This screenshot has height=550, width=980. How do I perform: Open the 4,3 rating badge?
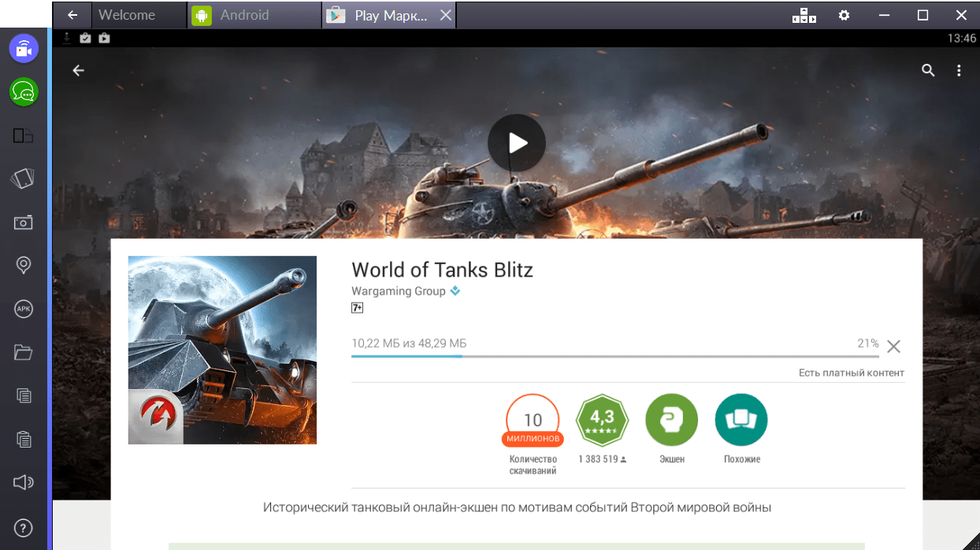coord(602,420)
